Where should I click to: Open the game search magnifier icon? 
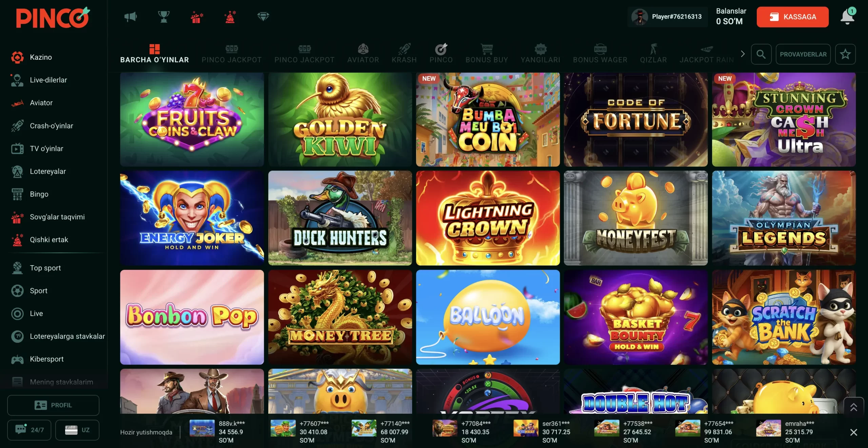(x=761, y=54)
